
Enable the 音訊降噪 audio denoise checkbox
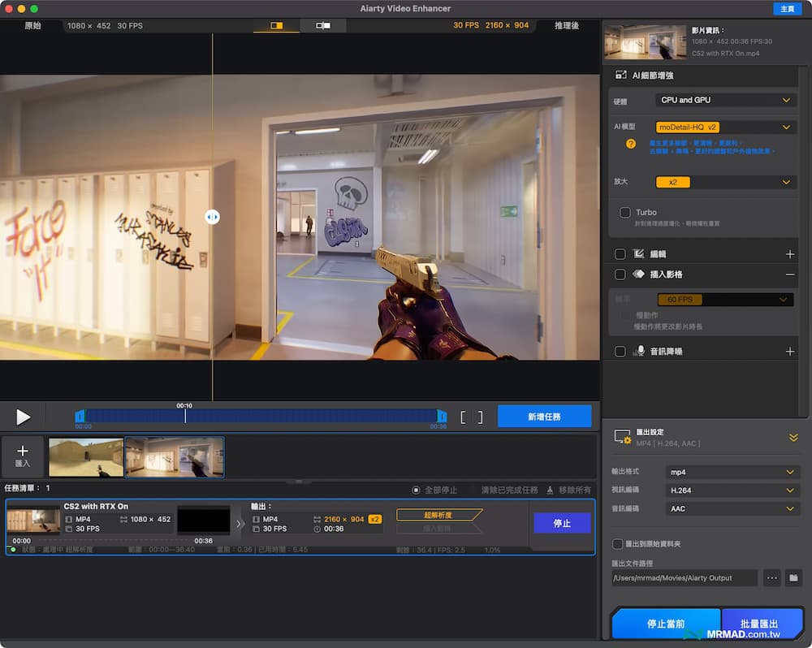click(620, 352)
